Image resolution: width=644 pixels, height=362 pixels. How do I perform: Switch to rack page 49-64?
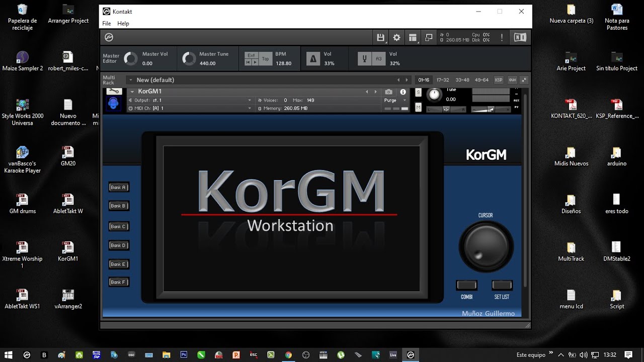tap(481, 80)
